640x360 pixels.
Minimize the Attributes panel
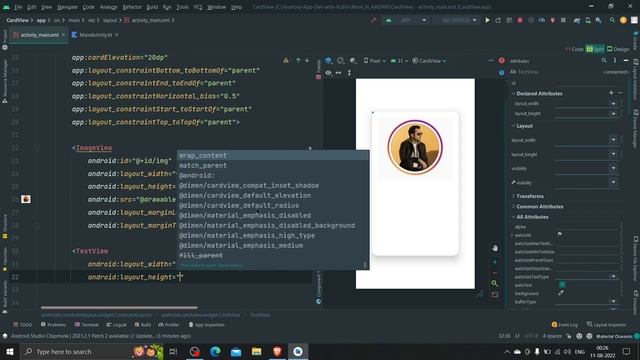click(x=626, y=60)
